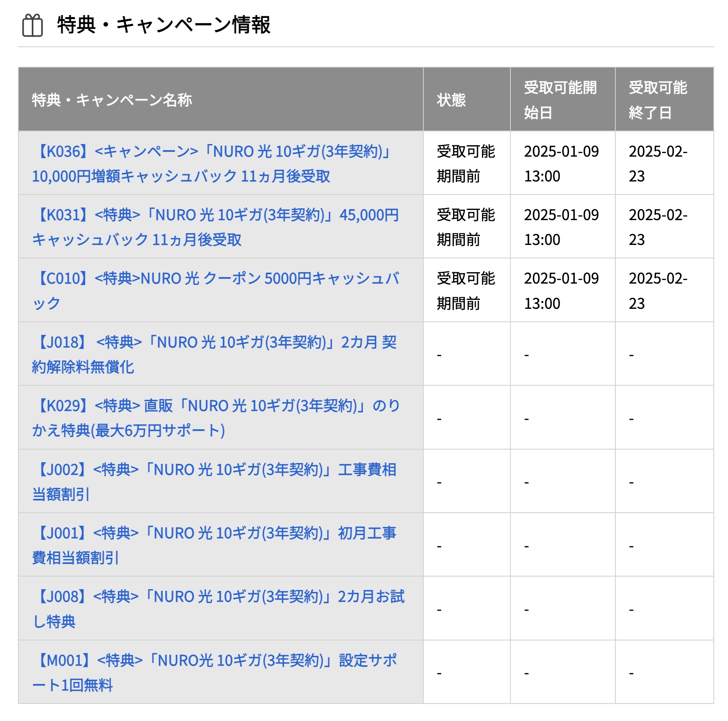The width and height of the screenshot is (728, 721).
Task: Open the J001 初月工事費相当額割引 link
Action: 214,545
